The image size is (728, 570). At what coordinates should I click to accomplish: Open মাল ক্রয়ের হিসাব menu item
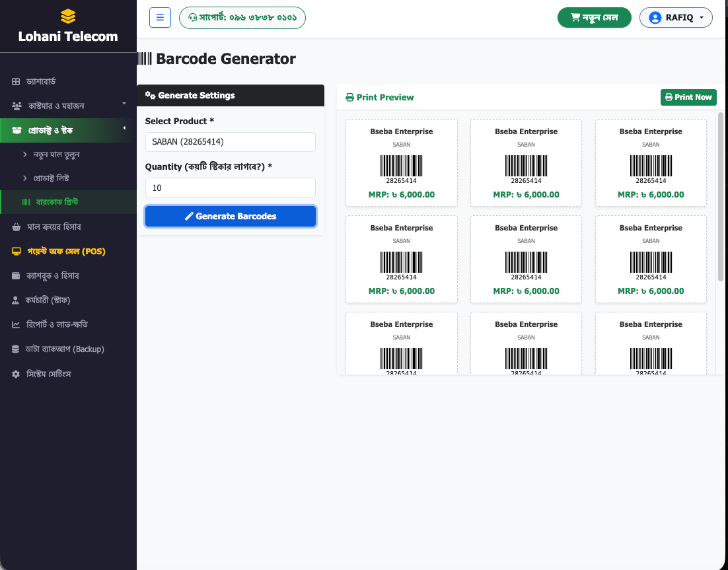68,227
